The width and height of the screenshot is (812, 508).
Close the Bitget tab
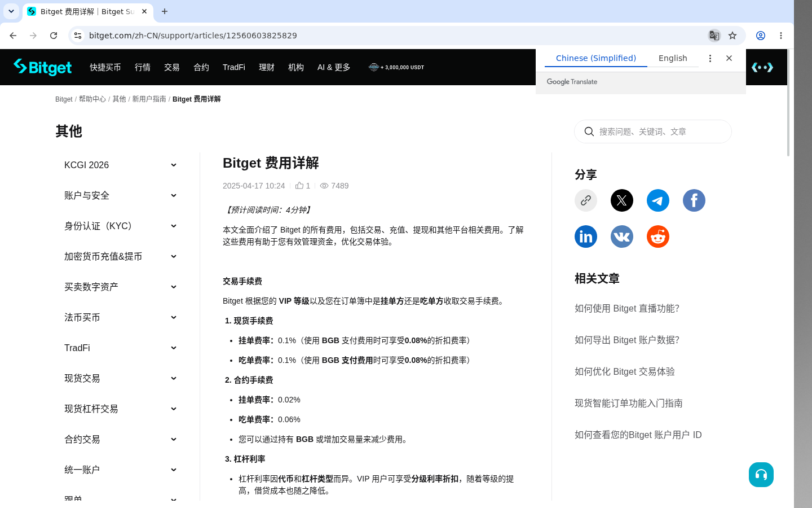[144, 11]
